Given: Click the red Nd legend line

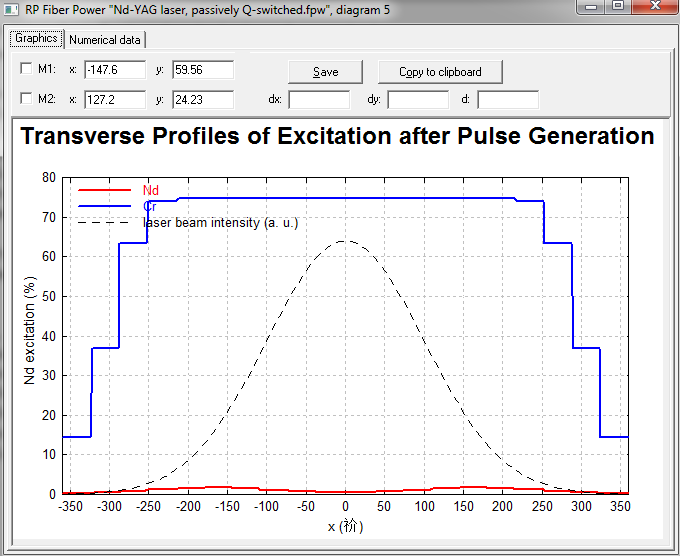Looking at the screenshot, I should pos(105,189).
